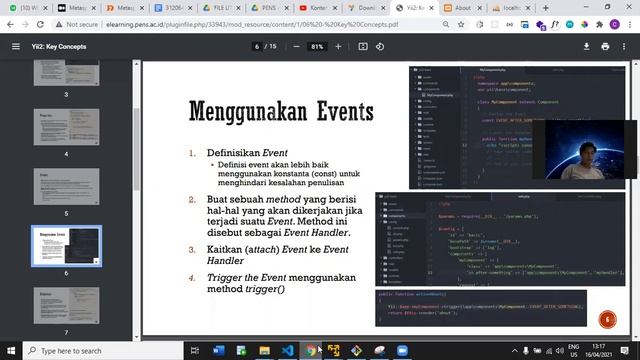Toggle fit to page in the PDF toolbar
The image size is (640, 360).
pos(363,47)
